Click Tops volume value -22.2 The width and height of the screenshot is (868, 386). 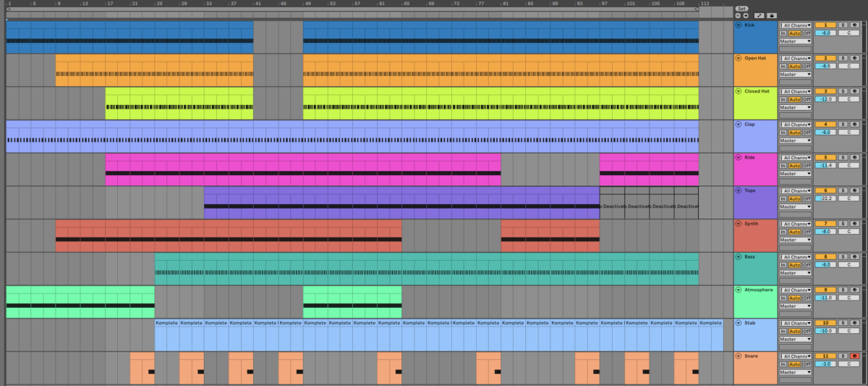pyautogui.click(x=825, y=198)
